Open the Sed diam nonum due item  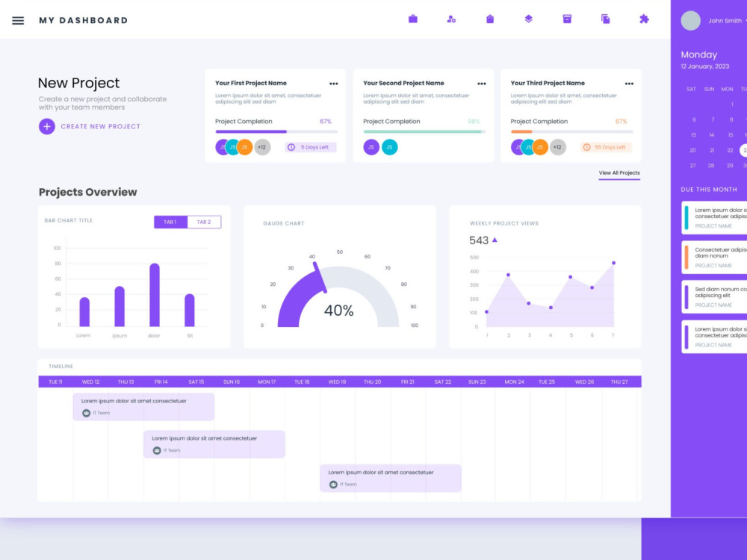point(714,296)
